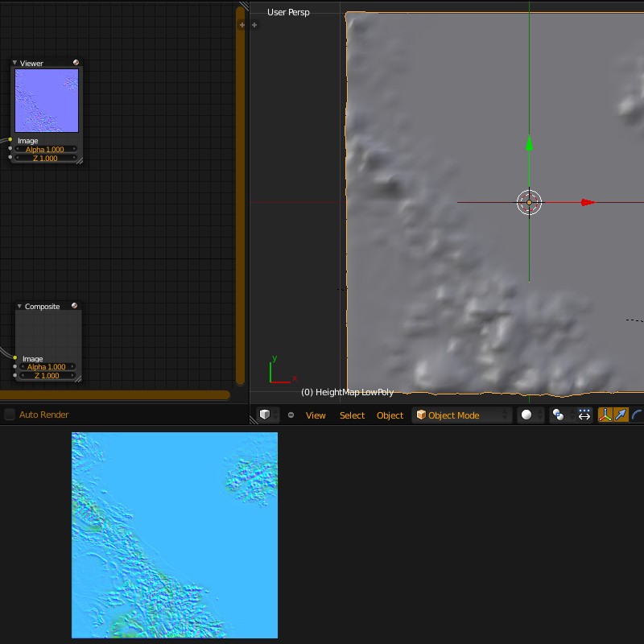Screen dimensions: 644x644
Task: Collapse the Viewer node with its triangle
Action: [x=14, y=62]
